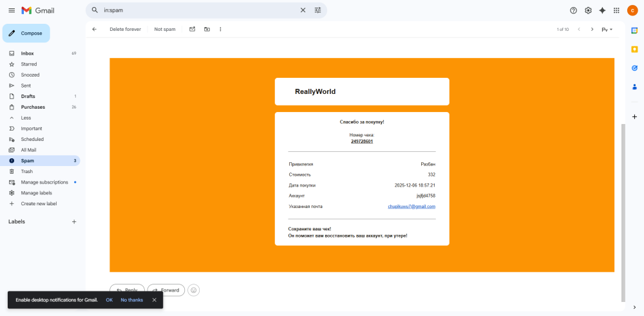
Task: Open the main menu hamburger icon
Action: click(x=12, y=11)
